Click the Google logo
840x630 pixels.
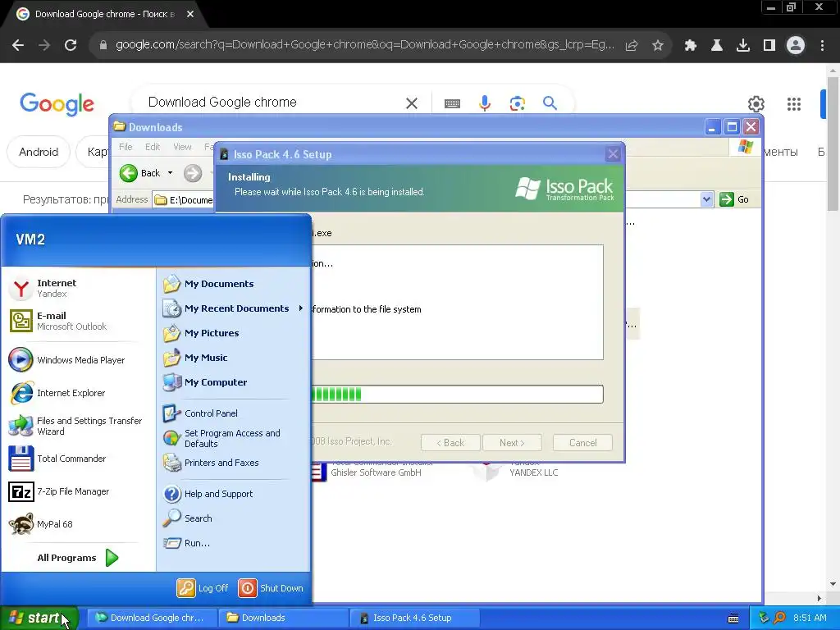point(57,103)
